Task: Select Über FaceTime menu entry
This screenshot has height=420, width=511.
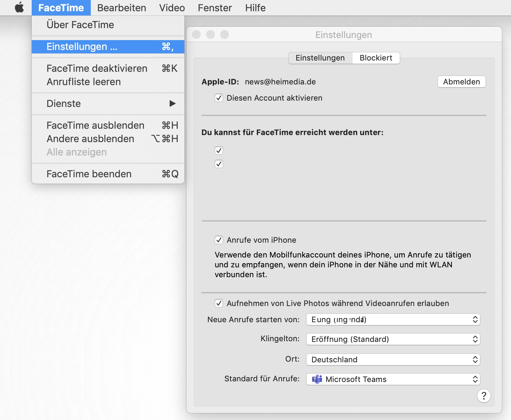Action: (108, 25)
